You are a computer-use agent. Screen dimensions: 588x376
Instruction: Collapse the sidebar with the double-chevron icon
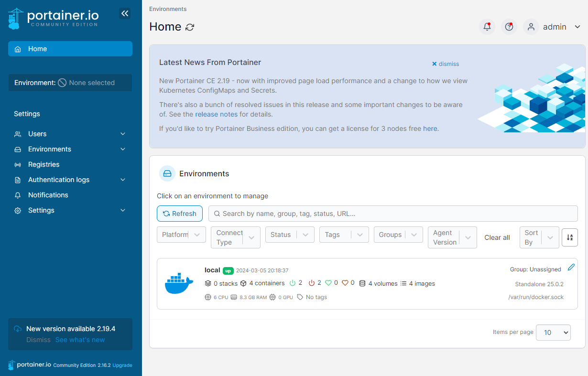tap(125, 13)
